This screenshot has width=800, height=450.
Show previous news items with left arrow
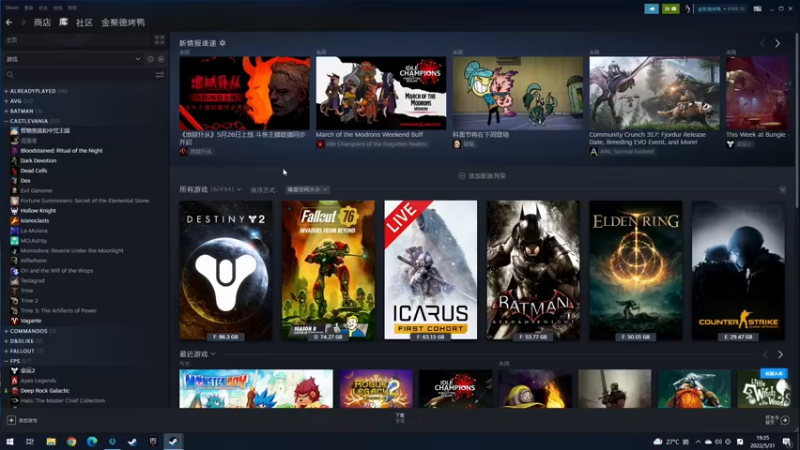tap(763, 43)
